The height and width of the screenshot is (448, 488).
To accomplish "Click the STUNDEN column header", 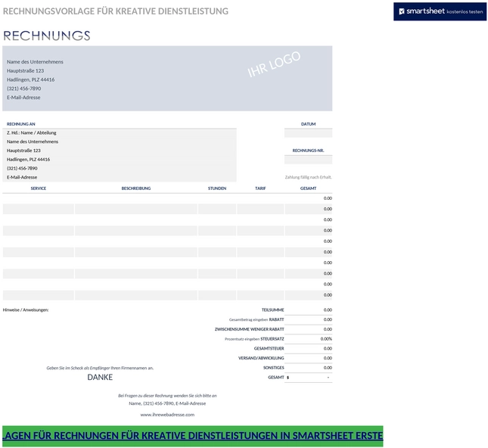I will point(217,188).
